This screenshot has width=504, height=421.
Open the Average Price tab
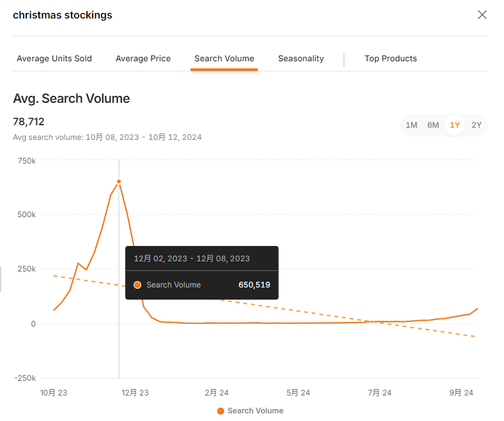[x=143, y=59]
